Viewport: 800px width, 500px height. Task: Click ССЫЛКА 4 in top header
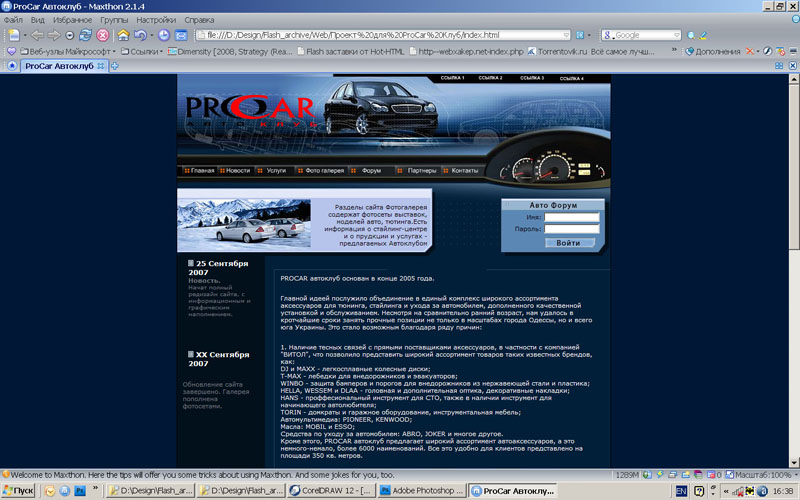[x=571, y=79]
